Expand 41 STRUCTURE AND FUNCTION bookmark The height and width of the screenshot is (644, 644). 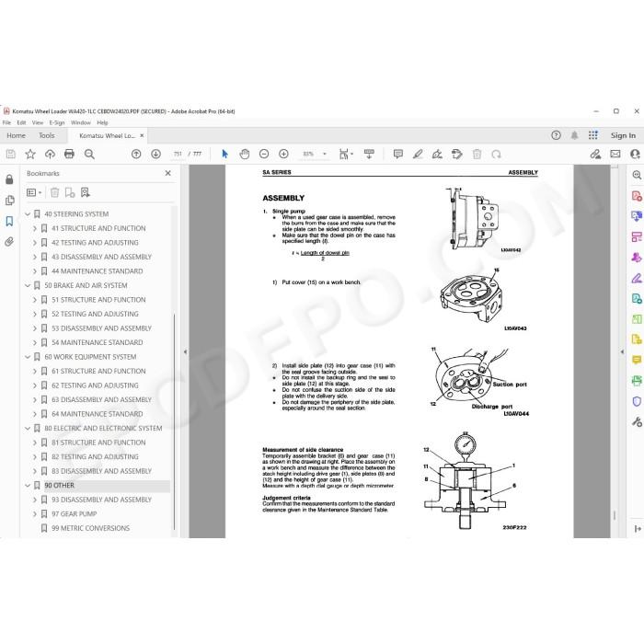[35, 228]
